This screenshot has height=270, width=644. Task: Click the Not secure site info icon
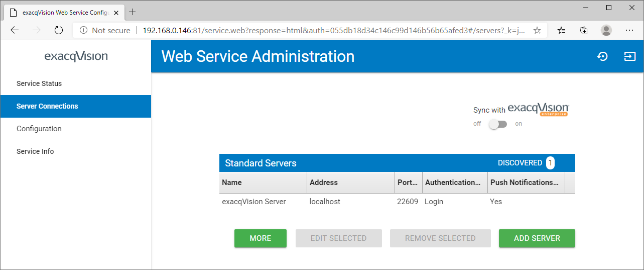pyautogui.click(x=84, y=30)
